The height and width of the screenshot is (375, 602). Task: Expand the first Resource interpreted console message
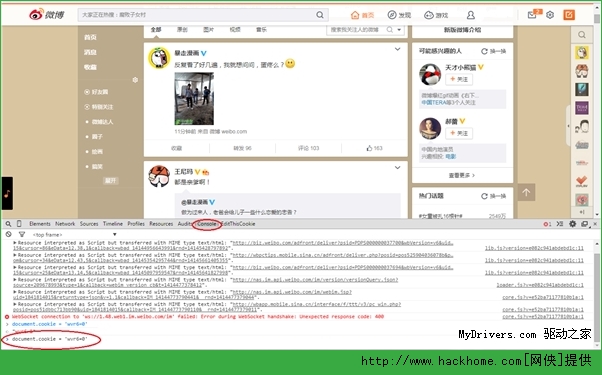tap(15, 243)
